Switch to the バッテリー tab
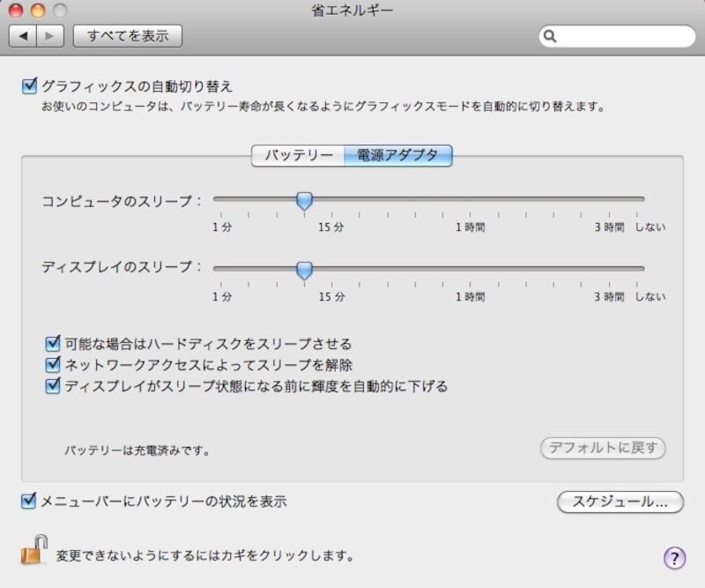705x588 pixels. point(299,156)
